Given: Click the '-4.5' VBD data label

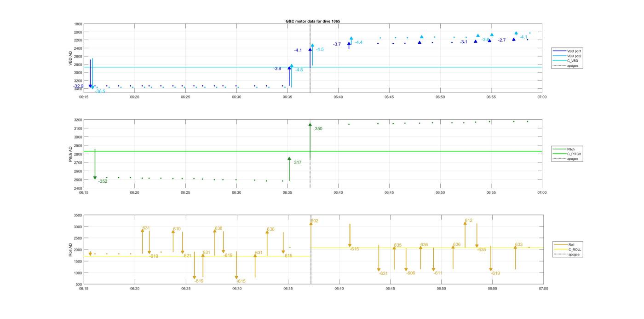Looking at the screenshot, I should (320, 49).
